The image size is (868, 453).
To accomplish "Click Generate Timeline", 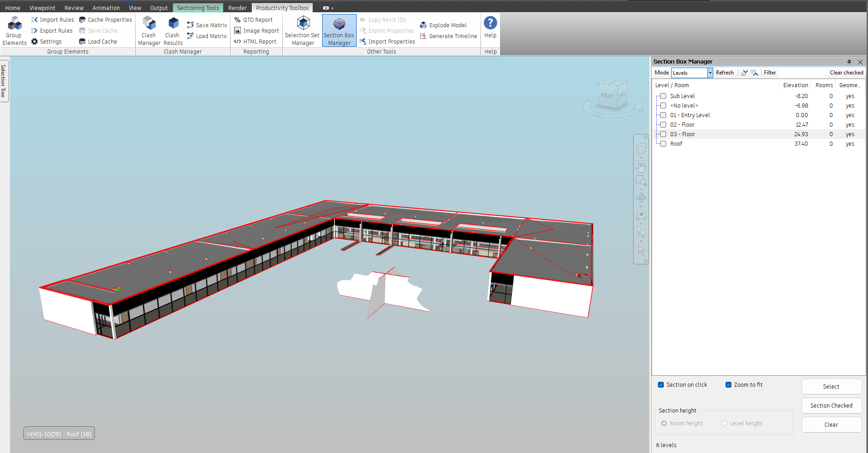I will click(448, 36).
